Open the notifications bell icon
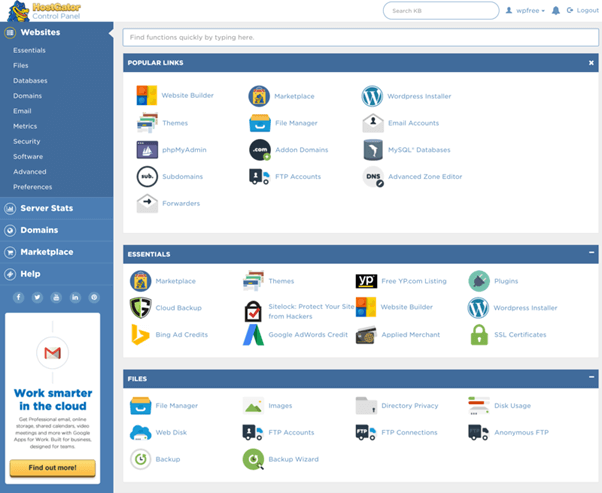 coord(556,11)
